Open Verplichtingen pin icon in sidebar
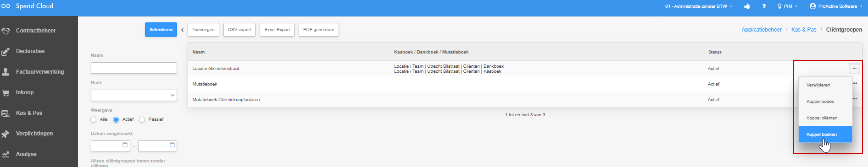Image resolution: width=868 pixels, height=167 pixels. (6, 134)
